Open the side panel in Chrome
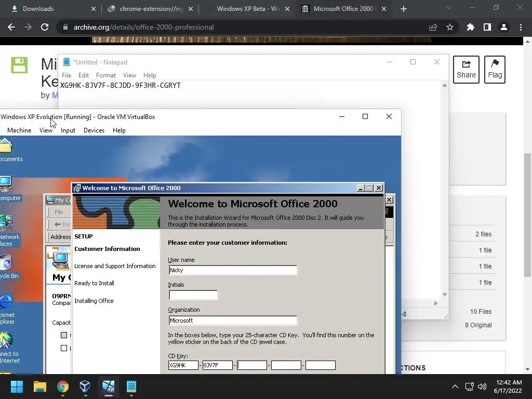Viewport: 532px width, 399px height. [487, 27]
